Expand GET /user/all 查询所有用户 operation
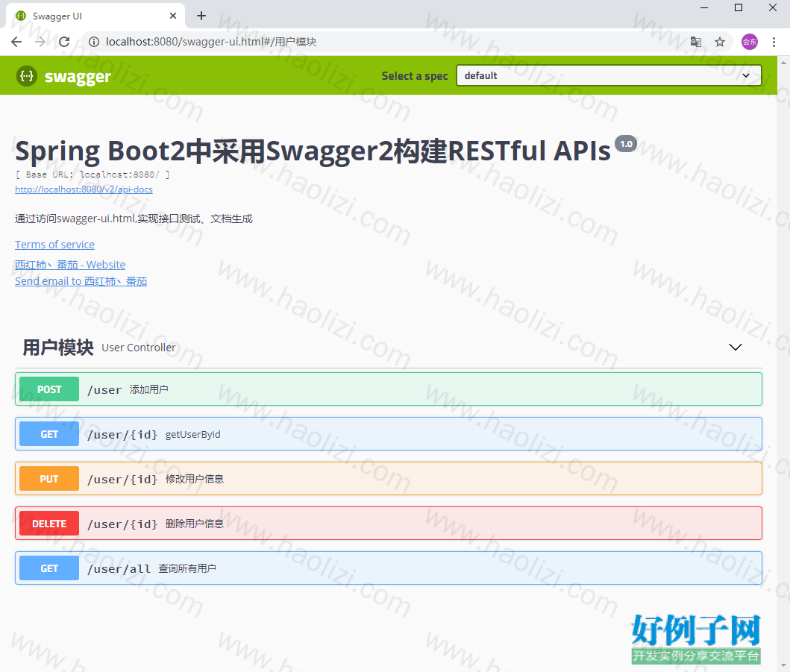The height and width of the screenshot is (672, 790). coord(389,568)
